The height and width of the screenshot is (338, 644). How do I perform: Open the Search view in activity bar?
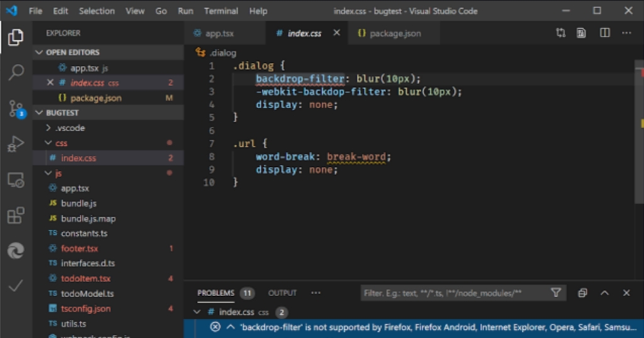pyautogui.click(x=16, y=72)
